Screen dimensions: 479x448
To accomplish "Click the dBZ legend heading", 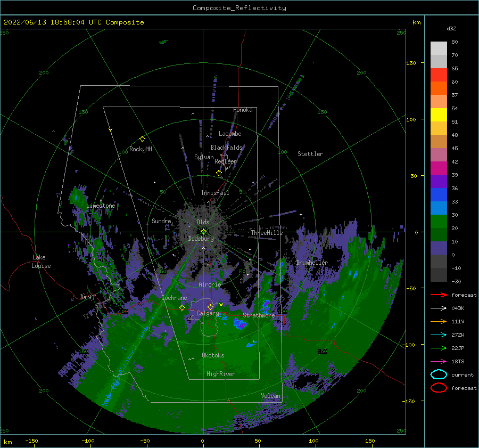I will point(451,28).
